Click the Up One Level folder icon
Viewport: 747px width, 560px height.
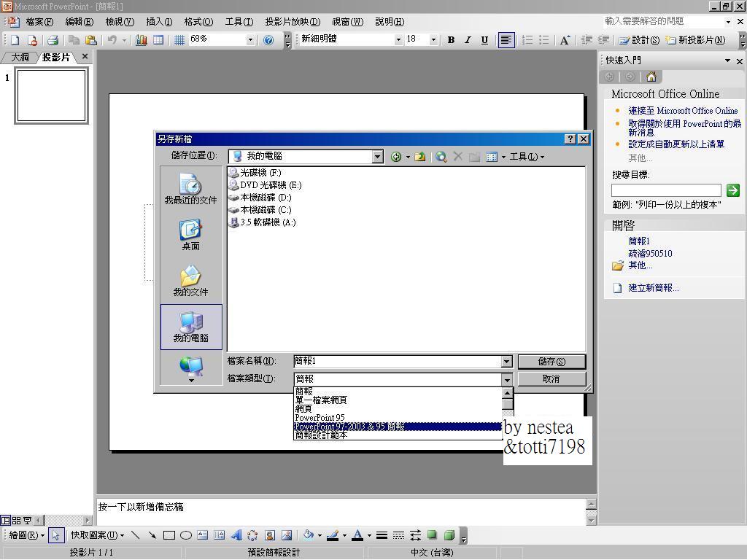(420, 157)
